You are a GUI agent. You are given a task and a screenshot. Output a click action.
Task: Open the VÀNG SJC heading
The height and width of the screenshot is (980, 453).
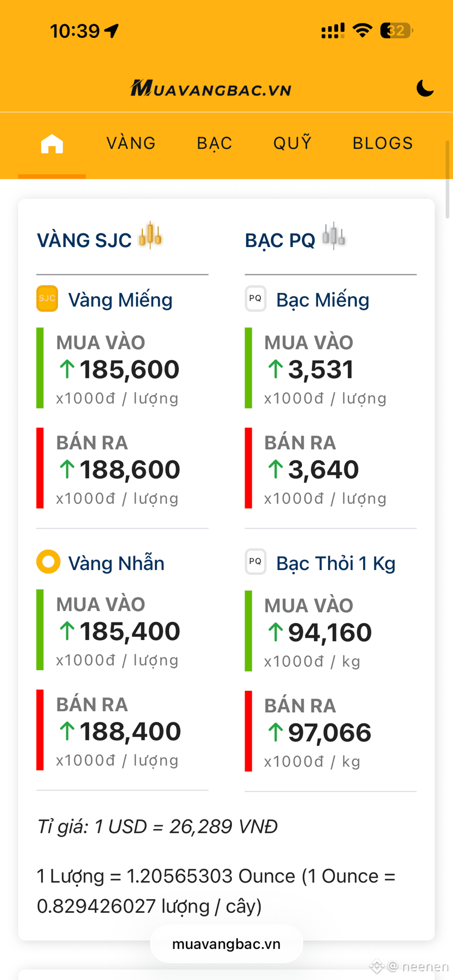pos(84,240)
